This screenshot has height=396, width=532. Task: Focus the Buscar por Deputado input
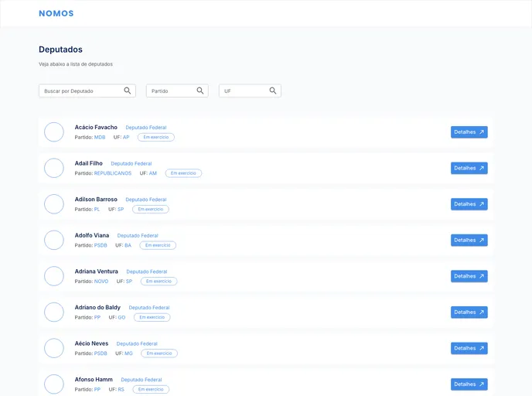tap(81, 91)
